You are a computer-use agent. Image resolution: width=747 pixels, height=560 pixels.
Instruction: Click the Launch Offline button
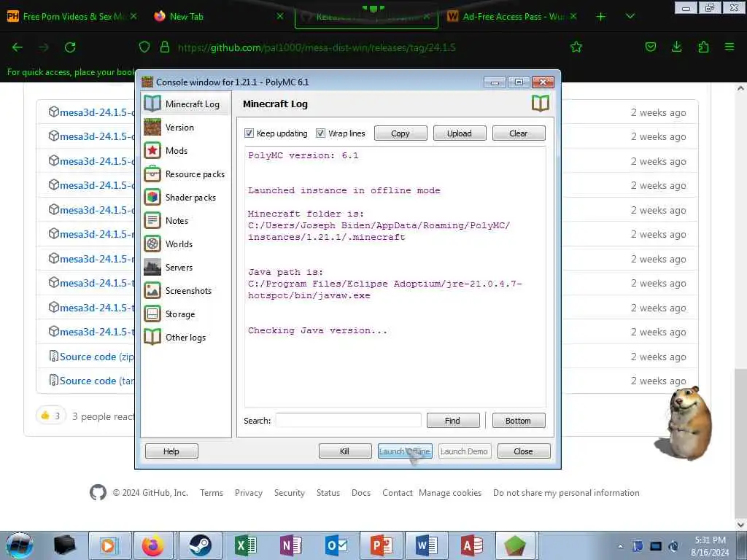405,451
